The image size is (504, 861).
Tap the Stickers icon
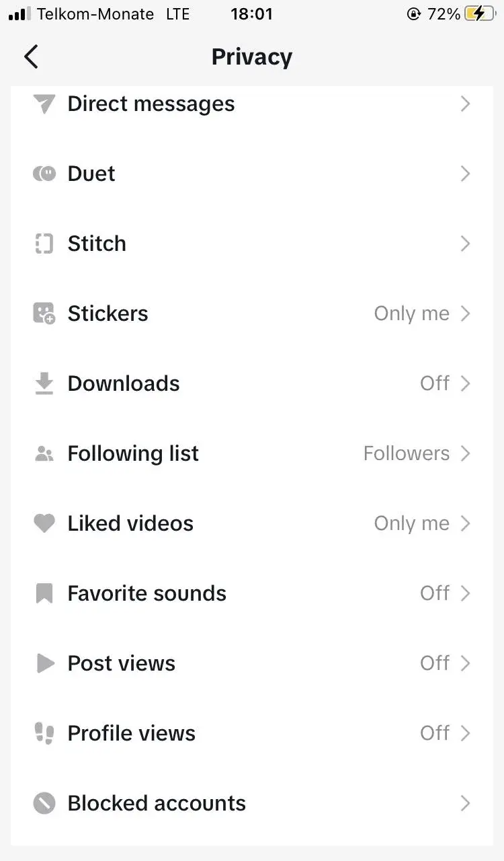point(44,313)
